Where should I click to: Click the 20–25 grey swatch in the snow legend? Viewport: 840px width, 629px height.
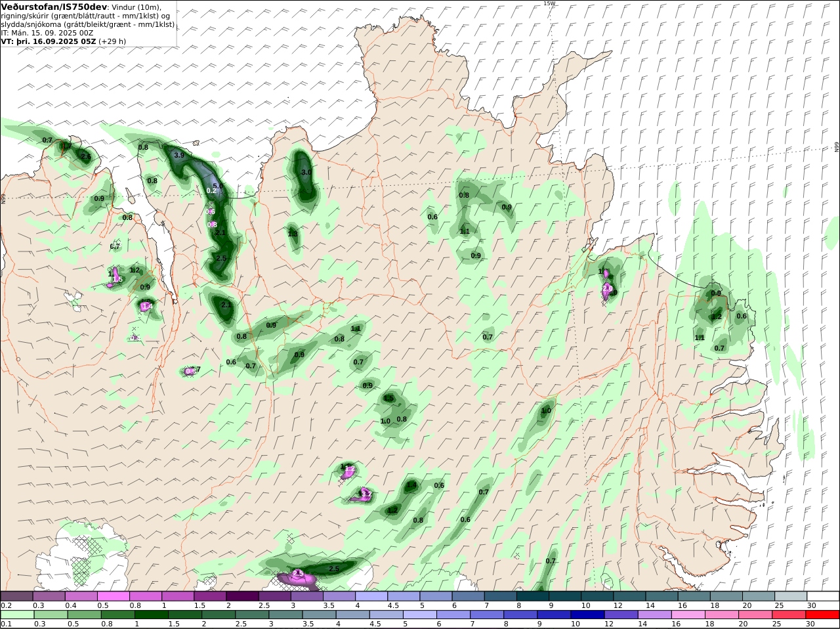(759, 596)
